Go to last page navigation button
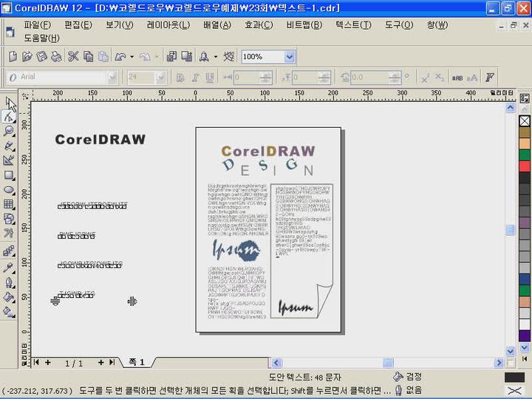The height and width of the screenshot is (399, 532). [112, 362]
